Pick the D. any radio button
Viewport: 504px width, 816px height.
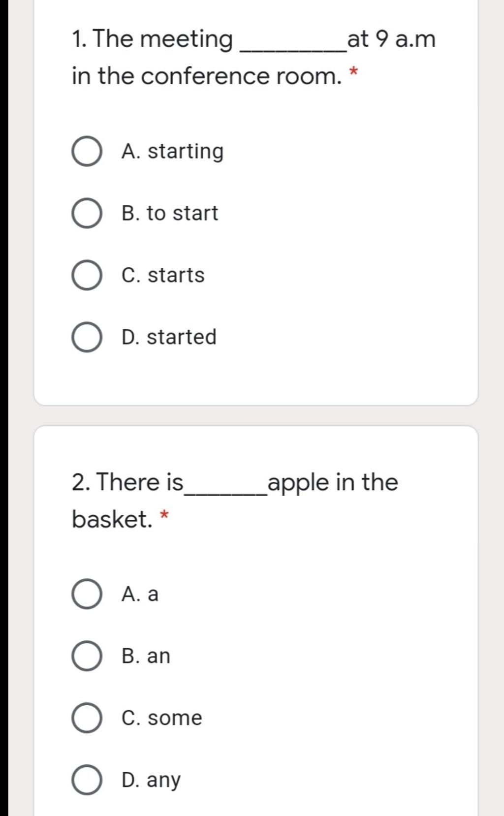tap(87, 780)
